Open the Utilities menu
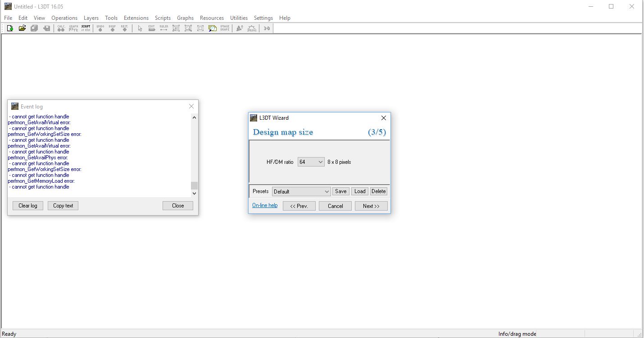This screenshot has width=644, height=338. click(x=239, y=18)
